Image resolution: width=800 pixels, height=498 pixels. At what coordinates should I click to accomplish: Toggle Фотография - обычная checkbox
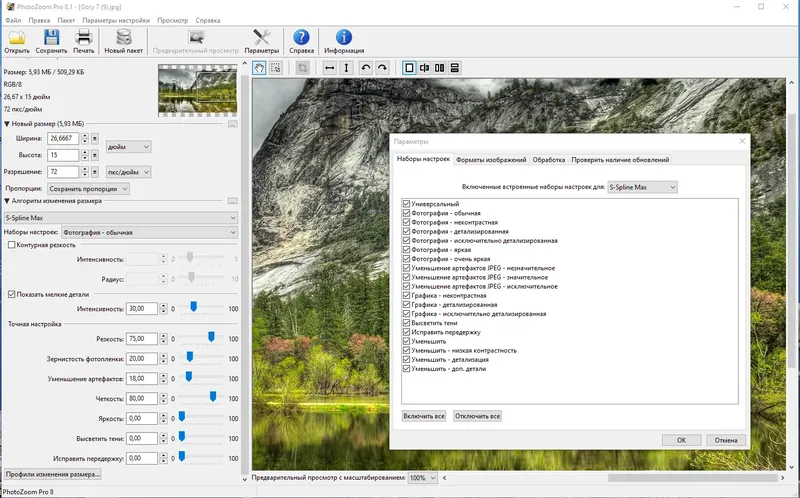(407, 213)
